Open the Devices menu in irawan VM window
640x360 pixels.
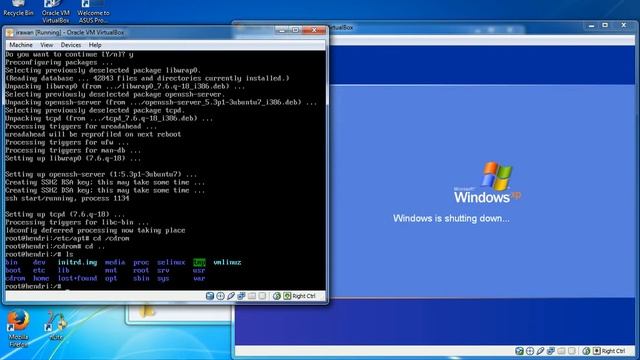tap(71, 45)
